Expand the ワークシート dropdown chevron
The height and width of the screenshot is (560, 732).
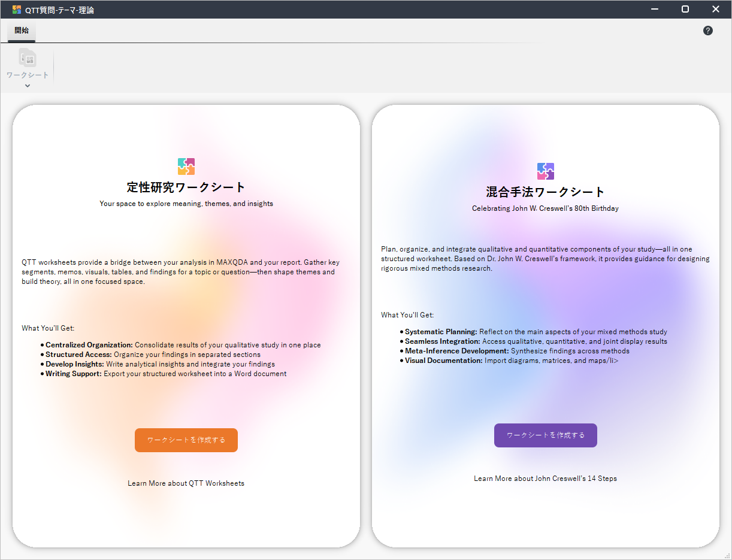(28, 86)
